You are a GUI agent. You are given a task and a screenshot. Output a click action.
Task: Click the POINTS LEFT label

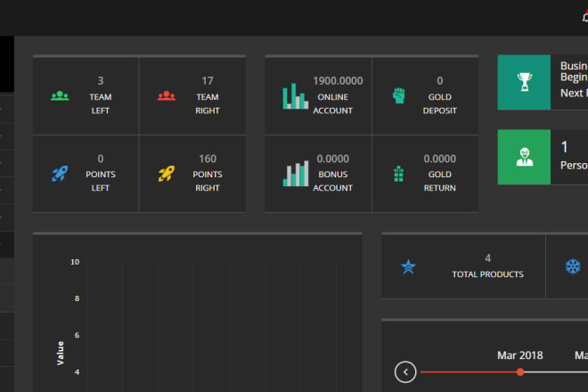(x=101, y=181)
